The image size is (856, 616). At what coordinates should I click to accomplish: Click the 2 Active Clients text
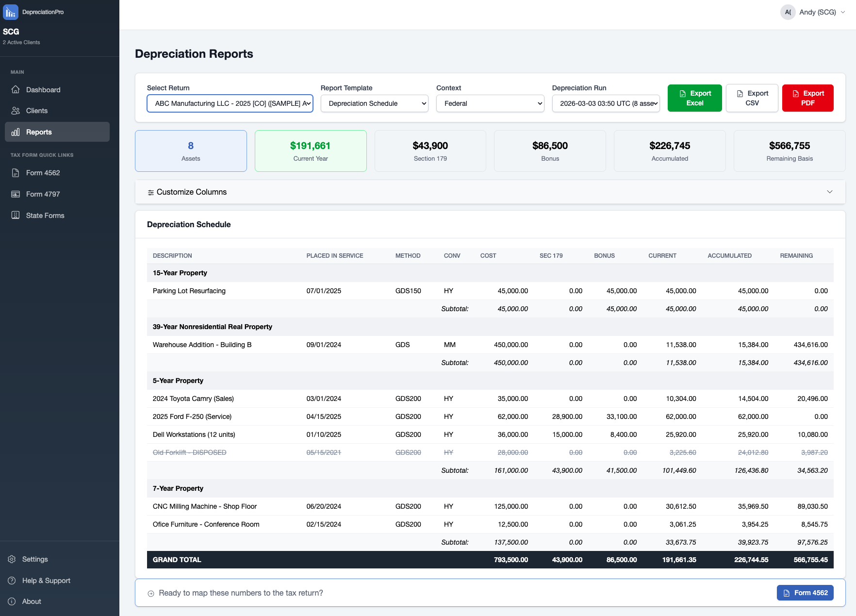pos(21,42)
